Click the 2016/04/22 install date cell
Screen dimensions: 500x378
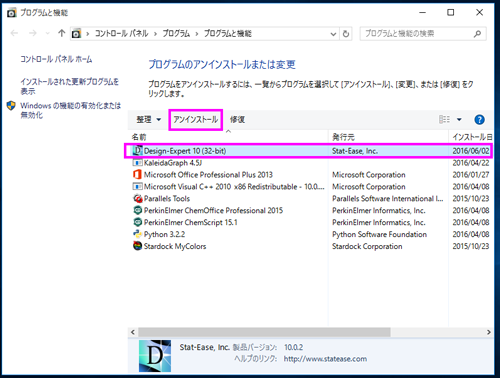coord(471,163)
